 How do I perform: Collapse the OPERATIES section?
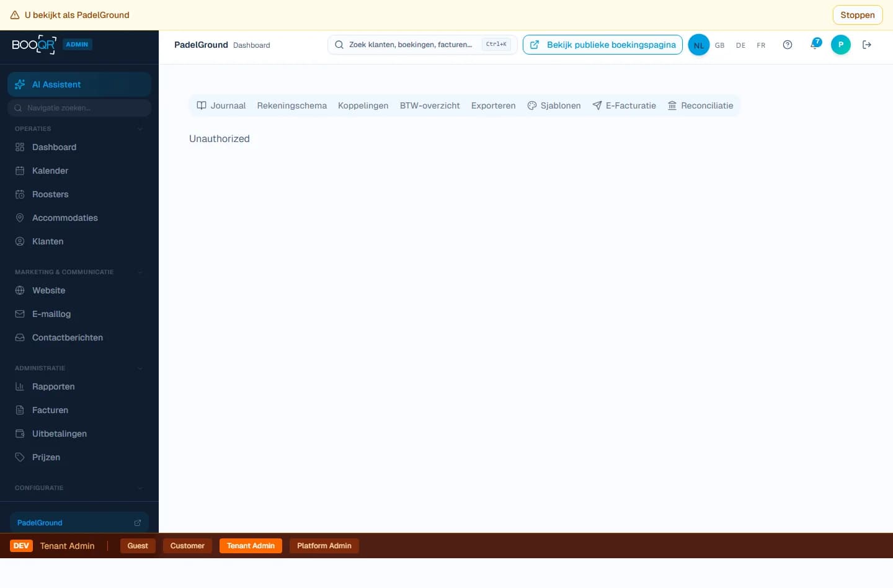[140, 129]
